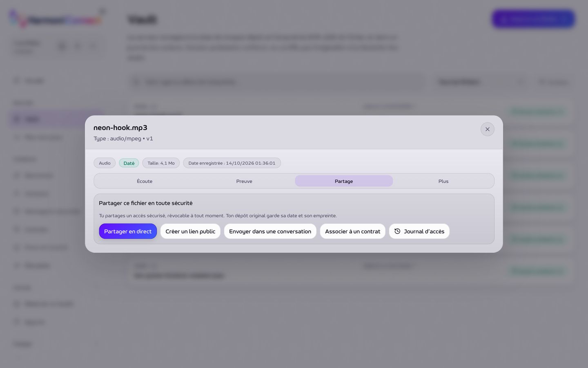Click the Taille: 4,1 Mo chip
Screen dimensions: 588x368
point(161,163)
